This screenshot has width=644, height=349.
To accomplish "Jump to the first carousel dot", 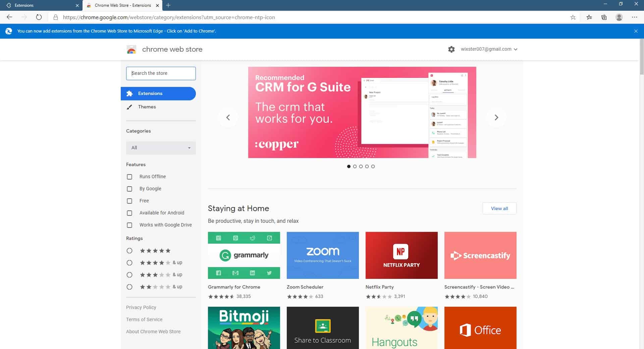I will point(349,166).
